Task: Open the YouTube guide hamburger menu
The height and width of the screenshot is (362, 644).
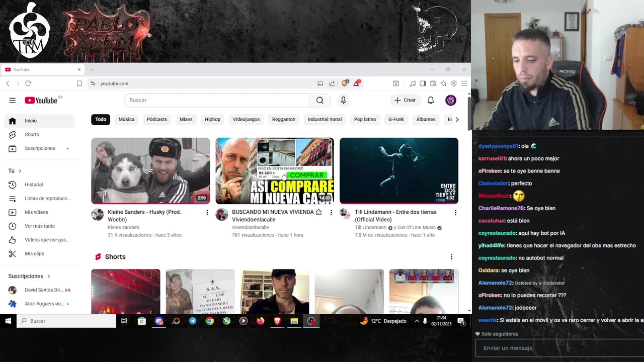Action: 12,101
